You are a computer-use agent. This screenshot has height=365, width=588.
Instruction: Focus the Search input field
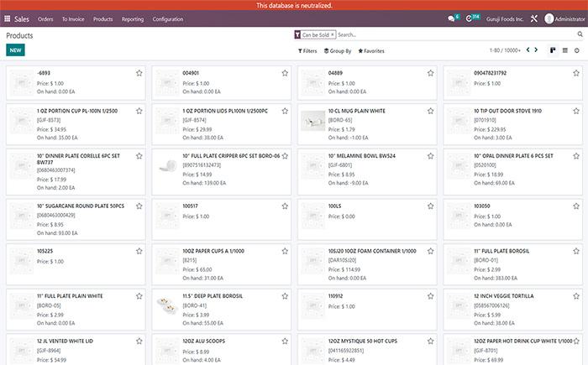[x=455, y=35]
